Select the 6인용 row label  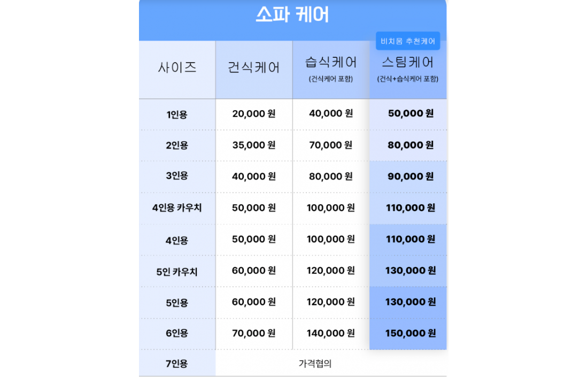tap(177, 334)
